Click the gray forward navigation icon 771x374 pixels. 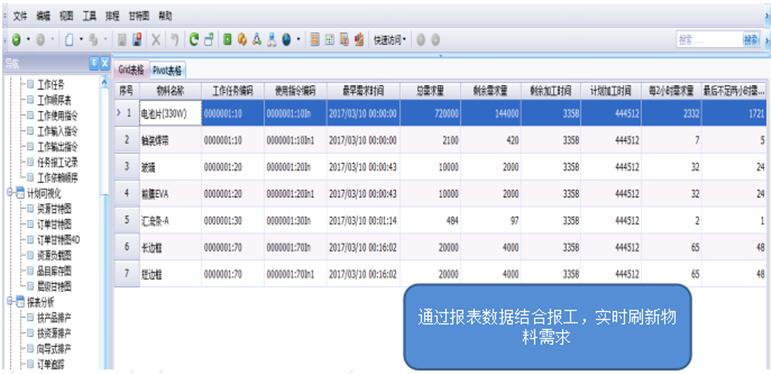[x=41, y=40]
